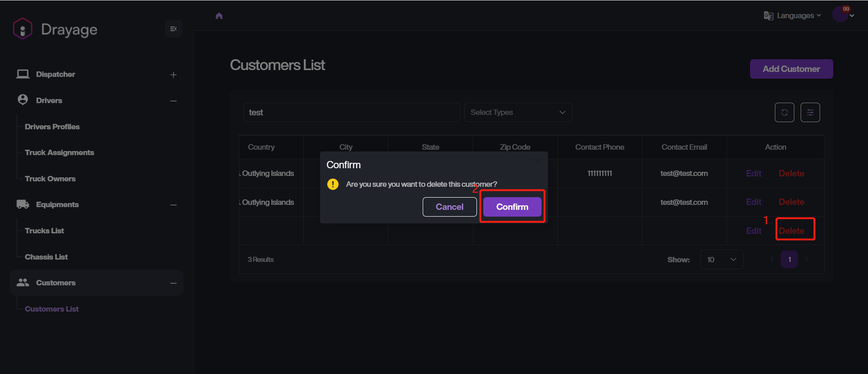868x374 pixels.
Task: Change the Show page size dropdown
Action: [x=722, y=260]
